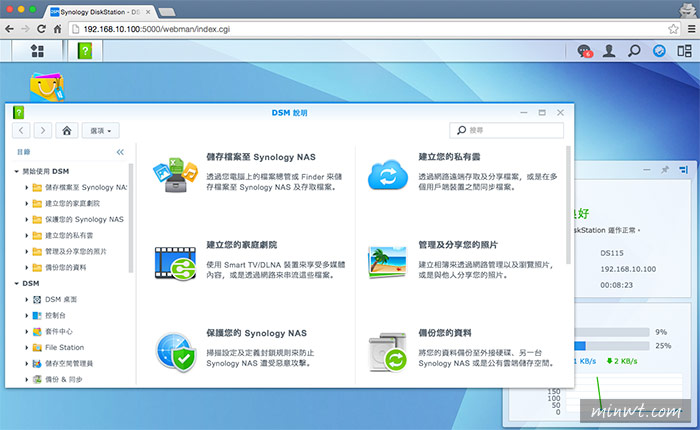Open the radar shield protection card icon

pos(176,352)
